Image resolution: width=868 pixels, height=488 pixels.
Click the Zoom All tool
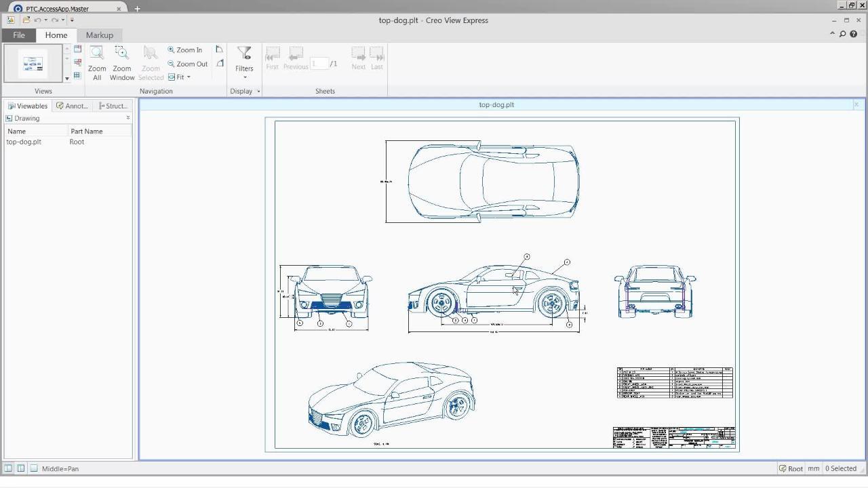click(x=97, y=63)
